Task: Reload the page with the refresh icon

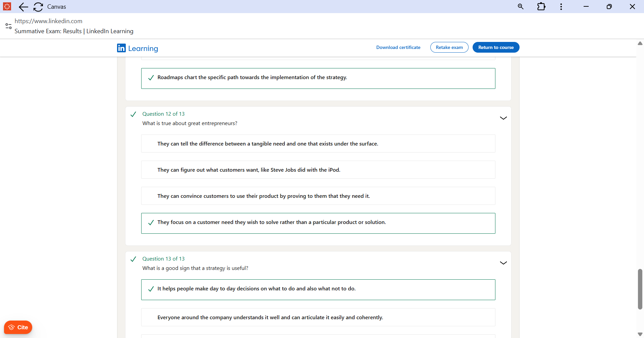Action: [x=38, y=7]
